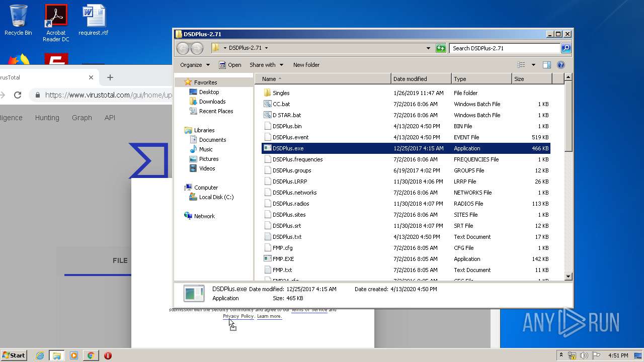Sort by Size column header
The height and width of the screenshot is (362, 644).
click(x=532, y=79)
